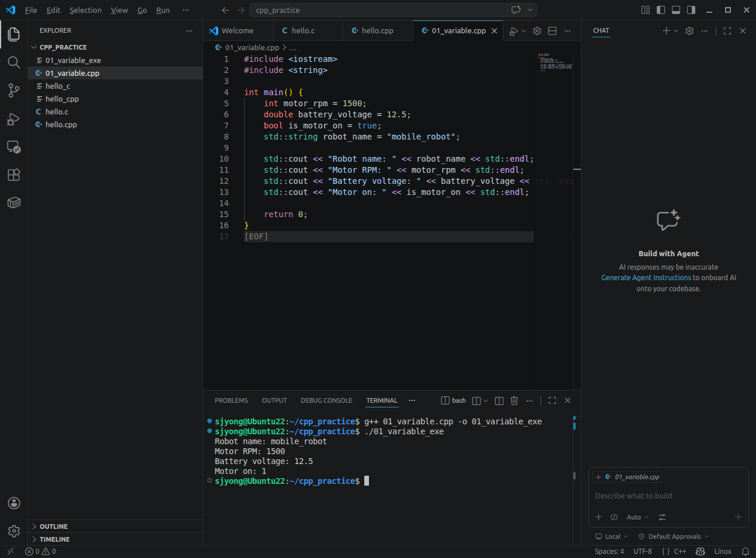This screenshot has width=756, height=558.
Task: Expand the TIMELINE section
Action: tap(116, 539)
